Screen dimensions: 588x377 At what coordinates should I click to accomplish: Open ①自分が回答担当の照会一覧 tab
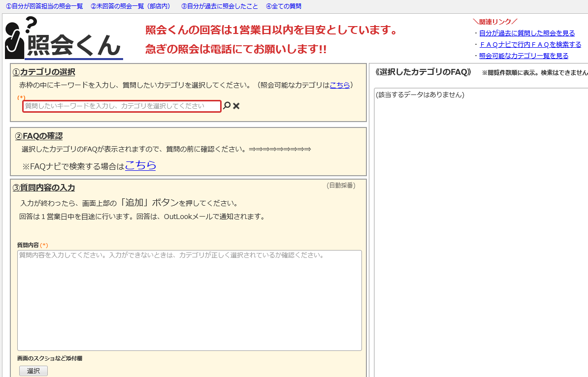(x=44, y=6)
